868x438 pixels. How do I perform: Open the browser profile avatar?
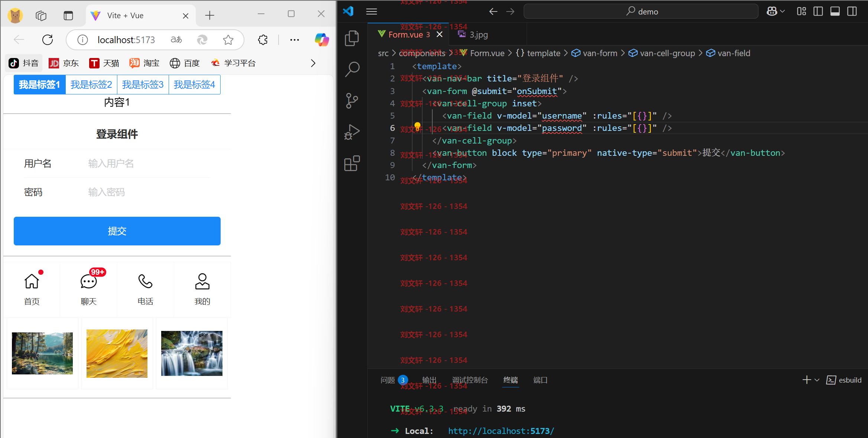15,16
